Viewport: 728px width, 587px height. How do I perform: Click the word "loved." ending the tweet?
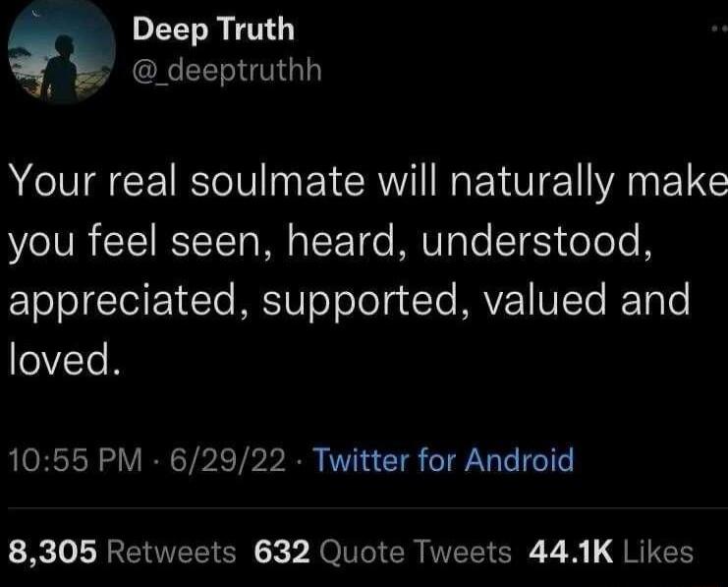click(x=65, y=360)
